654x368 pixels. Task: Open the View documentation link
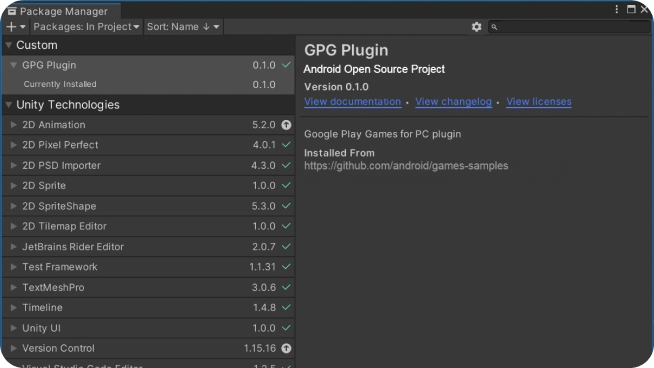[352, 102]
